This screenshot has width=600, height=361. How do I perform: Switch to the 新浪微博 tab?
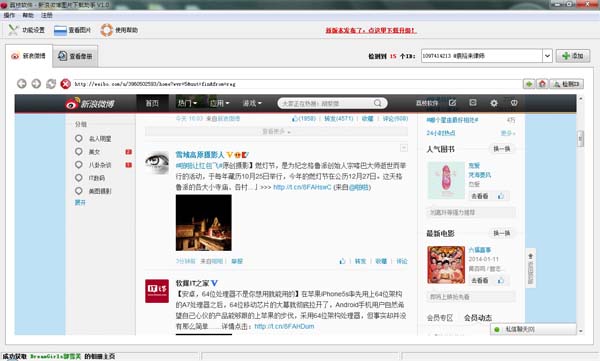coord(29,56)
